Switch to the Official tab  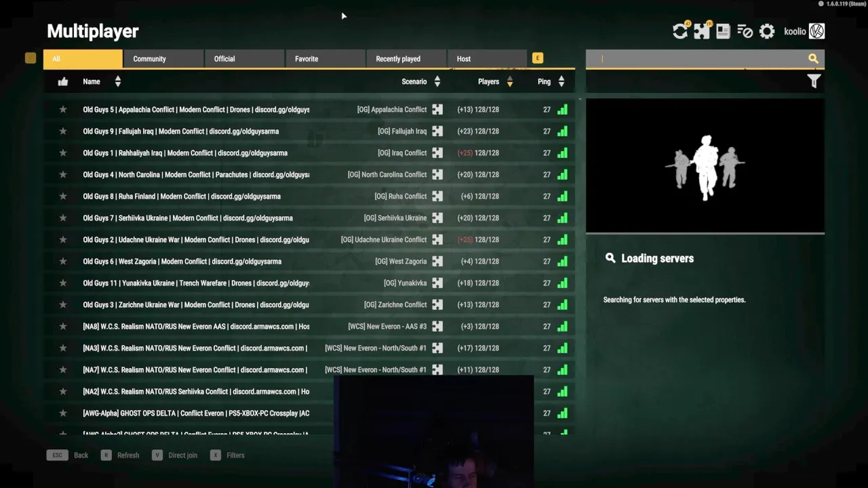[244, 59]
